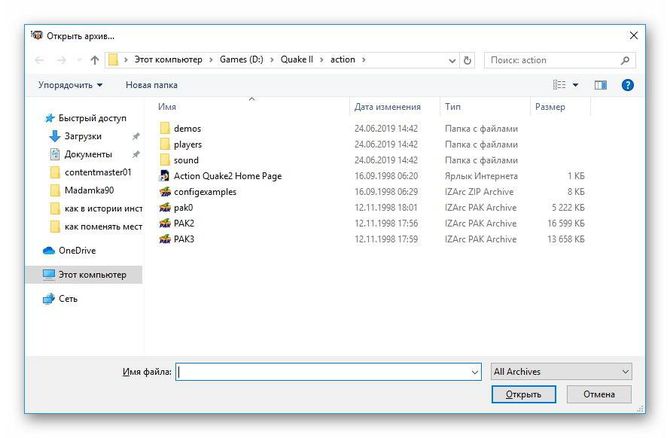Screen dimensions: 670x438
Task: Open the recent locations dropdown arrow
Action: [x=79, y=60]
